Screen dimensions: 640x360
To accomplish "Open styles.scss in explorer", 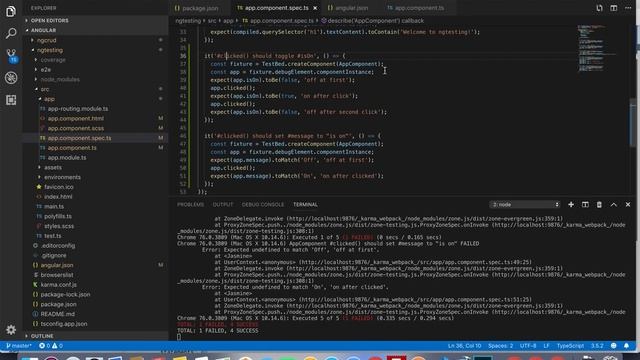I will pos(96,226).
